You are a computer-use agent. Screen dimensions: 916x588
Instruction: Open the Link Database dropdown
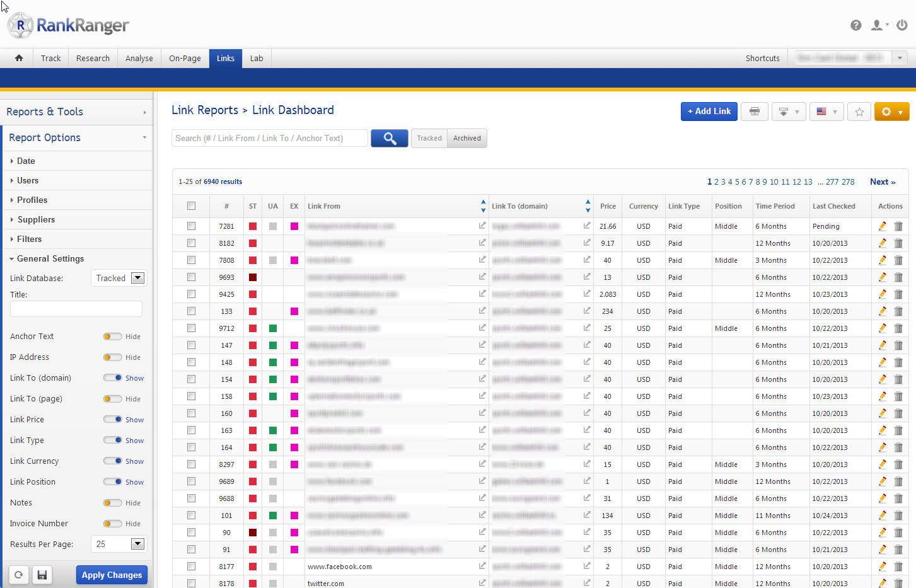tap(137, 278)
